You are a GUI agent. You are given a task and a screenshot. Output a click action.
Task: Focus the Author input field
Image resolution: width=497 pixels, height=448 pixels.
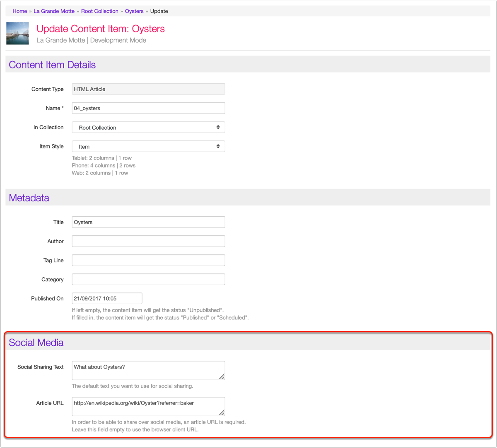pos(148,241)
